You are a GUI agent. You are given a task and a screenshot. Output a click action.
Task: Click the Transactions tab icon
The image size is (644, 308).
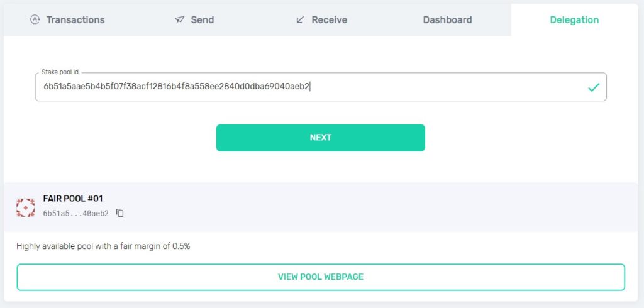click(35, 19)
